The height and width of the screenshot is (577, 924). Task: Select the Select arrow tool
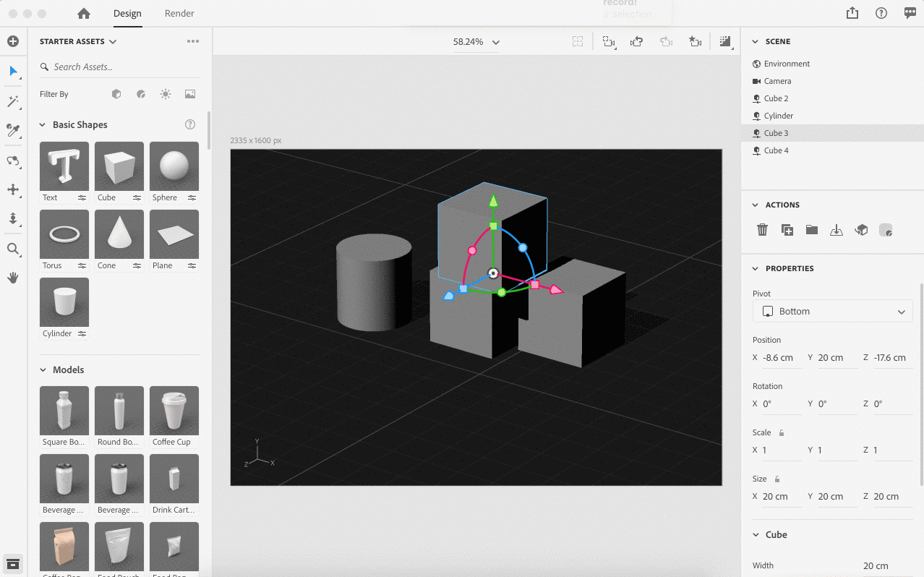[13, 71]
